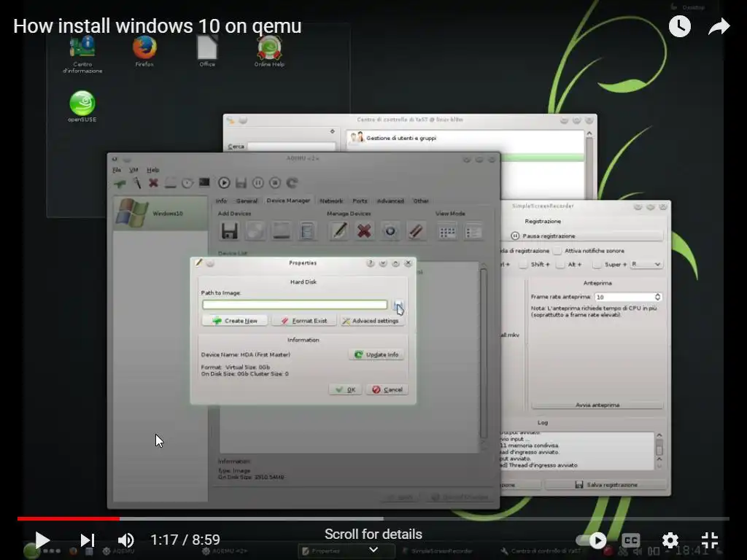This screenshot has width=747, height=560.
Task: Click the help question mark in Properties title bar
Action: click(x=370, y=263)
